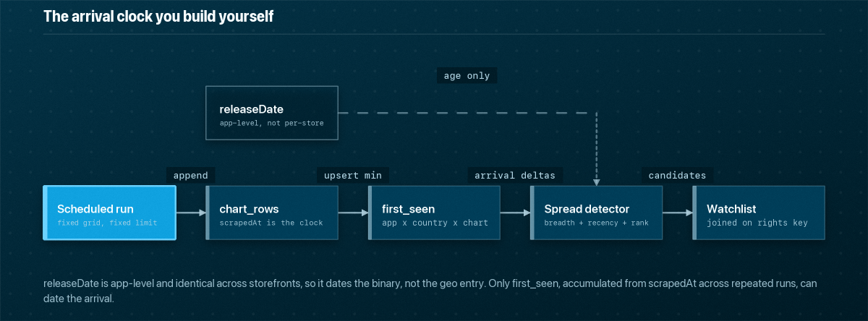
Task: Select the "arrival deltas" label
Action: click(x=515, y=175)
